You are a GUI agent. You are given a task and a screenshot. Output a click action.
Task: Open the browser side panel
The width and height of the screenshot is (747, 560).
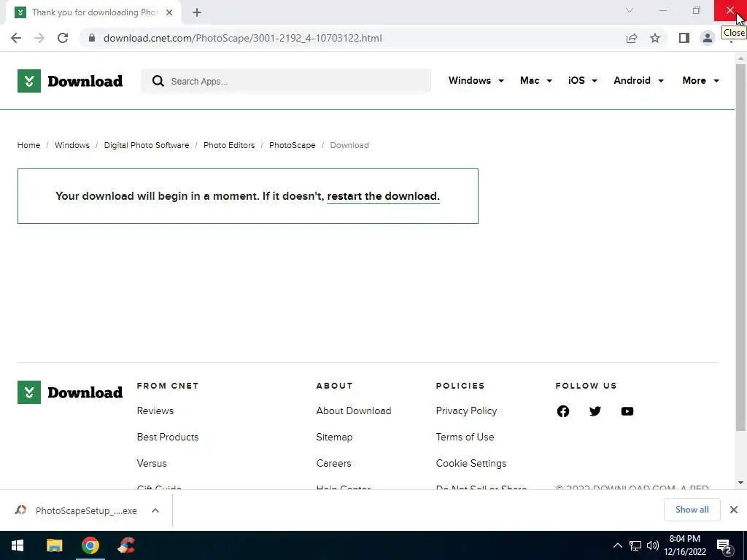[x=684, y=38]
